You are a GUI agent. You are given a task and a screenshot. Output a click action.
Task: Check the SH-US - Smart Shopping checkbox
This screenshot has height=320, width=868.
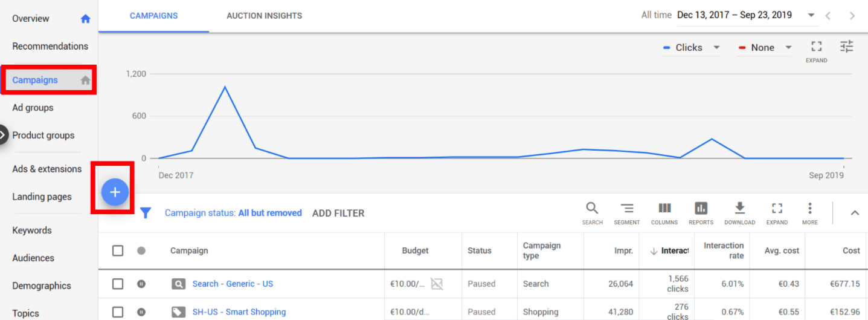[118, 312]
